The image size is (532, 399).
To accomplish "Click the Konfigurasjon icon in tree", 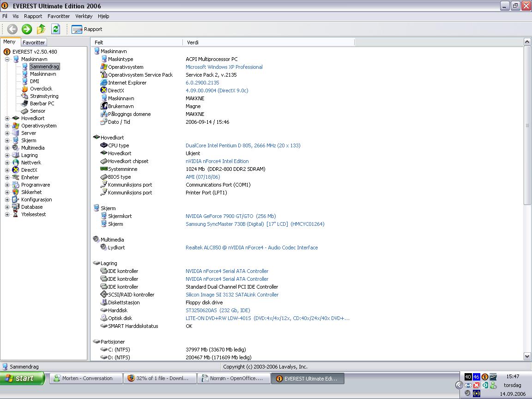I will point(16,200).
